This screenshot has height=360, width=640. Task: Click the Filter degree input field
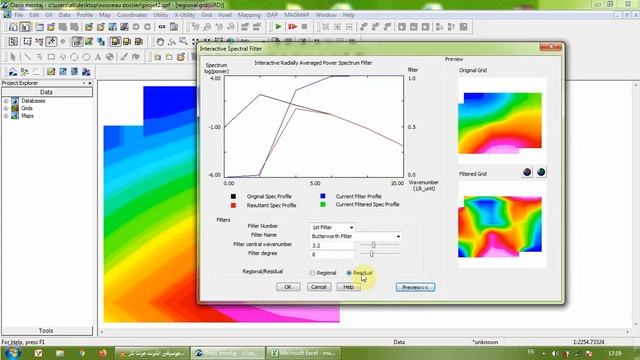point(332,254)
